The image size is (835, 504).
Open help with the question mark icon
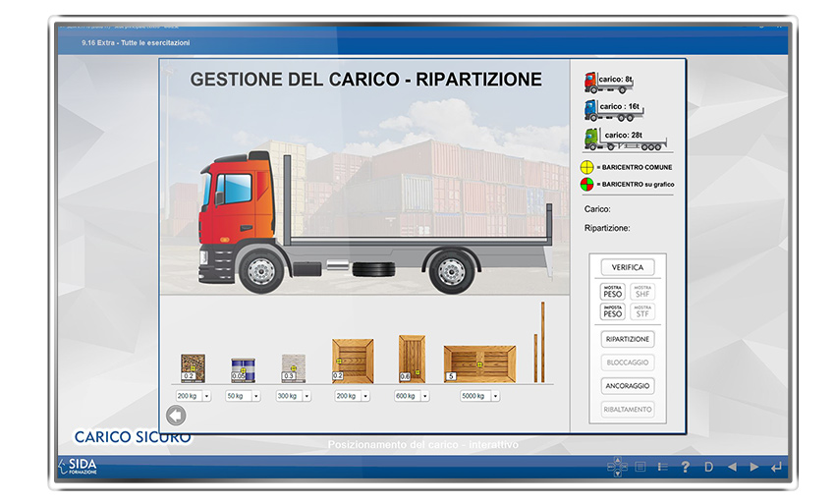point(685,467)
